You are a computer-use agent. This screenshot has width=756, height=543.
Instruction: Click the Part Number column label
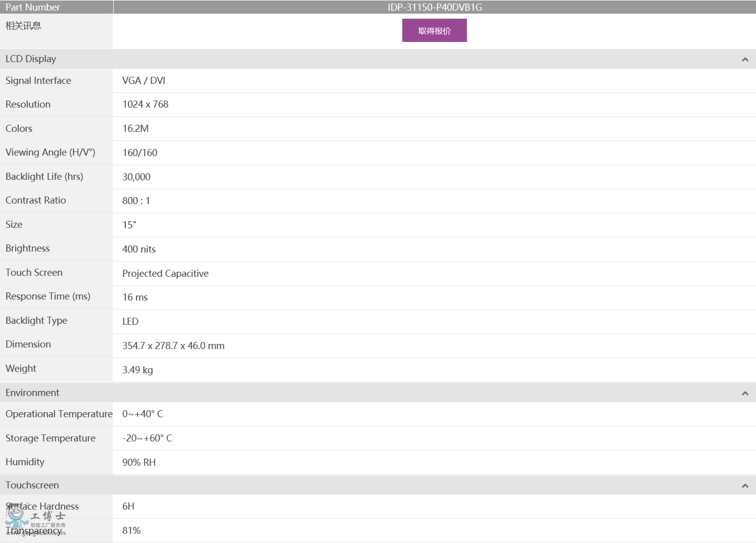[33, 7]
